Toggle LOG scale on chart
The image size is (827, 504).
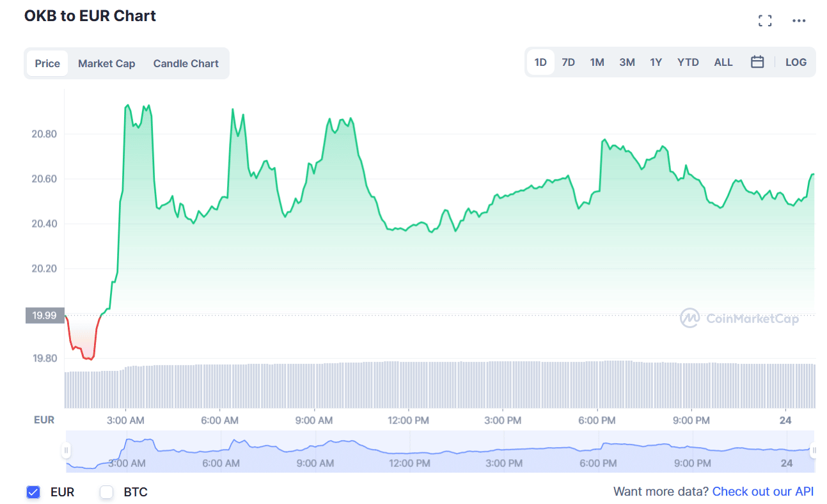point(796,62)
